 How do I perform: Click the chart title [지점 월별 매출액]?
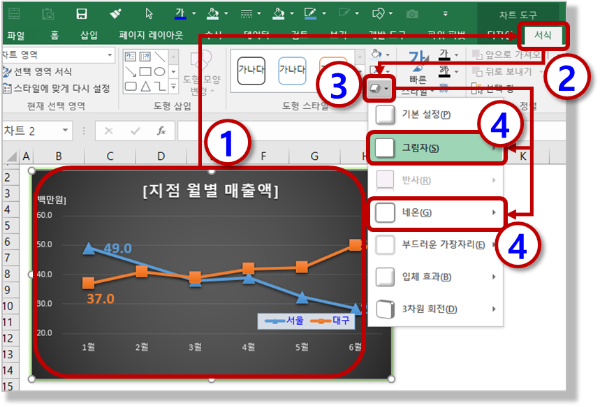pos(210,190)
